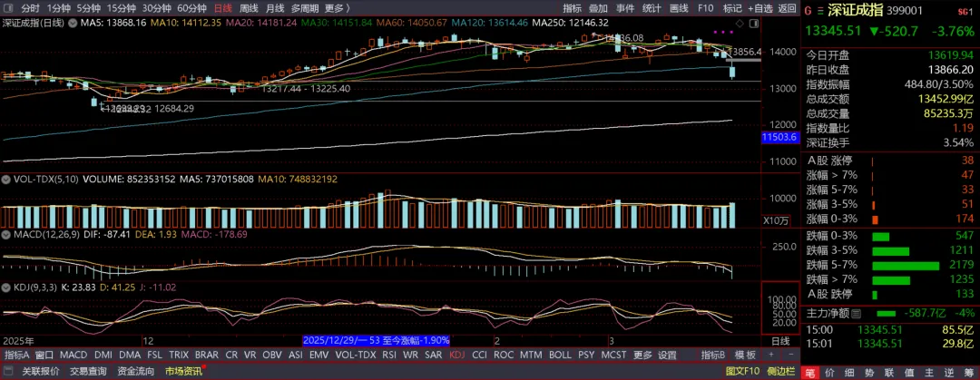Click the bottom-left panel icon before 关联报价

9,371
